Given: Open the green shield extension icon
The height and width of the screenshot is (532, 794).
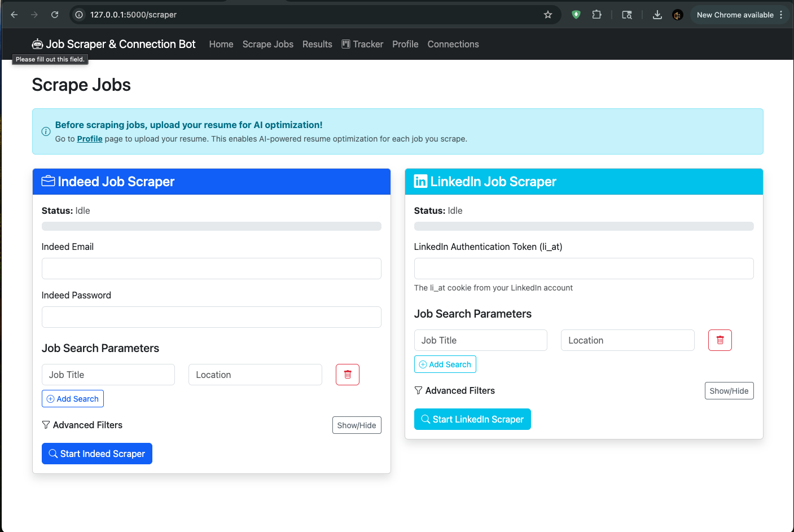Looking at the screenshot, I should click(576, 15).
